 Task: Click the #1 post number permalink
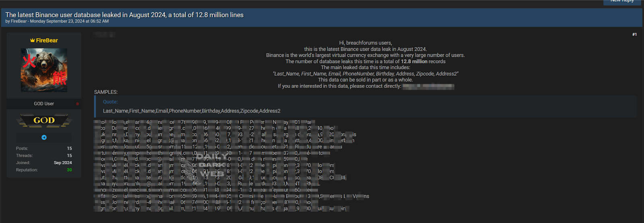click(634, 35)
